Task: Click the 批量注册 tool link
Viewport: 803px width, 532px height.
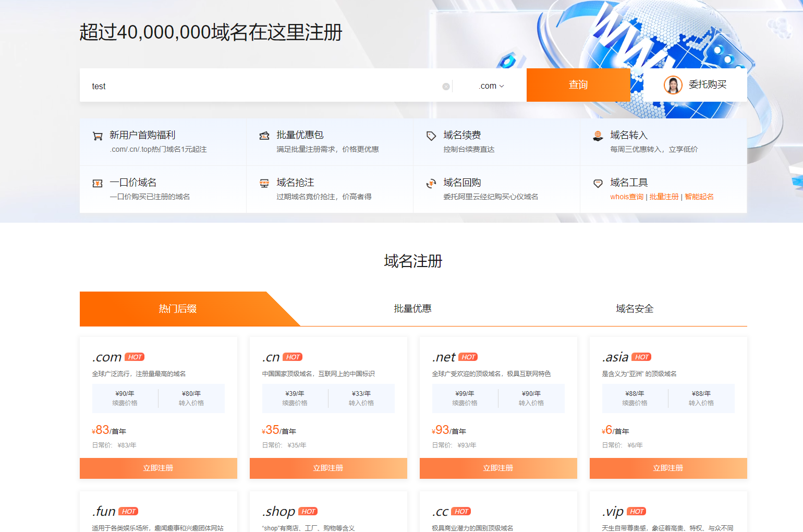Action: [664, 197]
